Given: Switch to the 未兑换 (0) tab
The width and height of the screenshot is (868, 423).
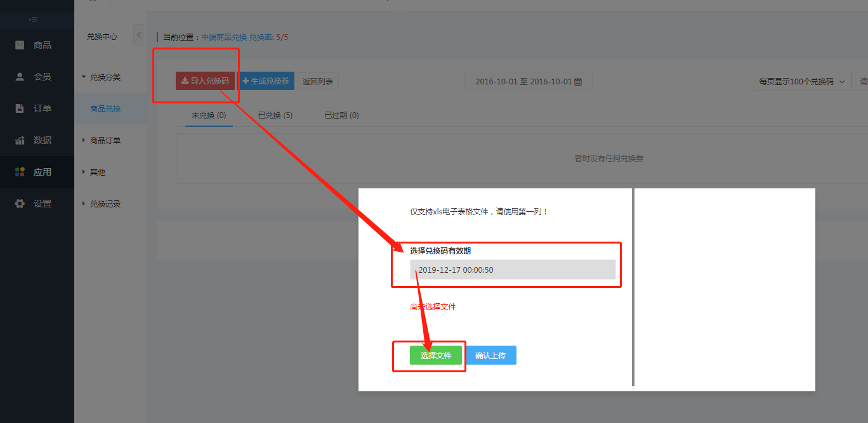Looking at the screenshot, I should point(209,115).
